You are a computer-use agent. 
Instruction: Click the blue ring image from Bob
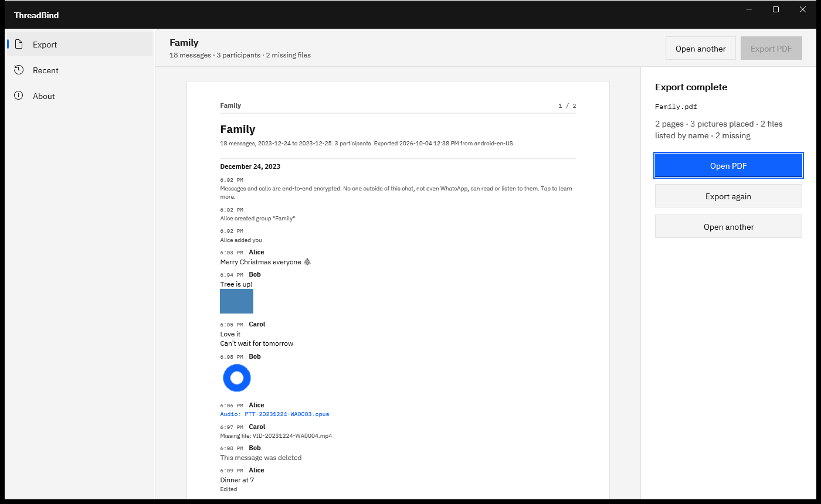237,378
